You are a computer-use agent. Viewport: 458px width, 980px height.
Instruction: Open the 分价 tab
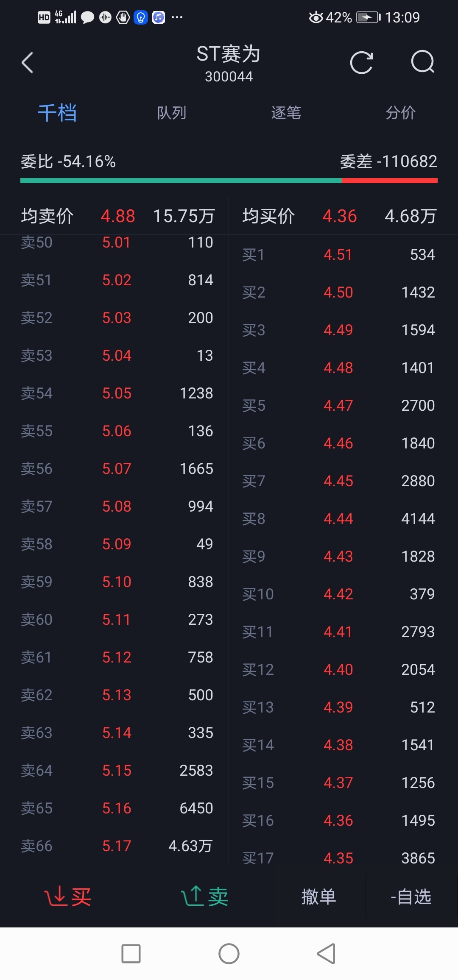click(401, 113)
